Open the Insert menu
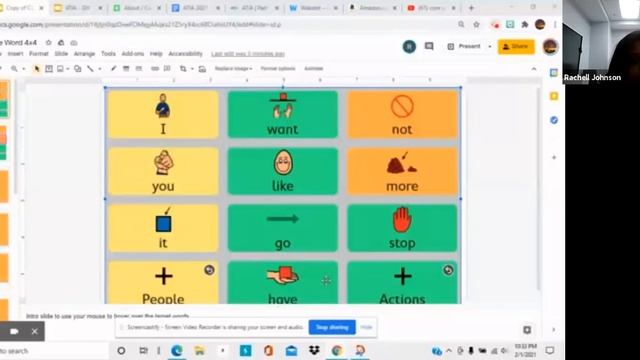The width and height of the screenshot is (640, 360). point(16,54)
